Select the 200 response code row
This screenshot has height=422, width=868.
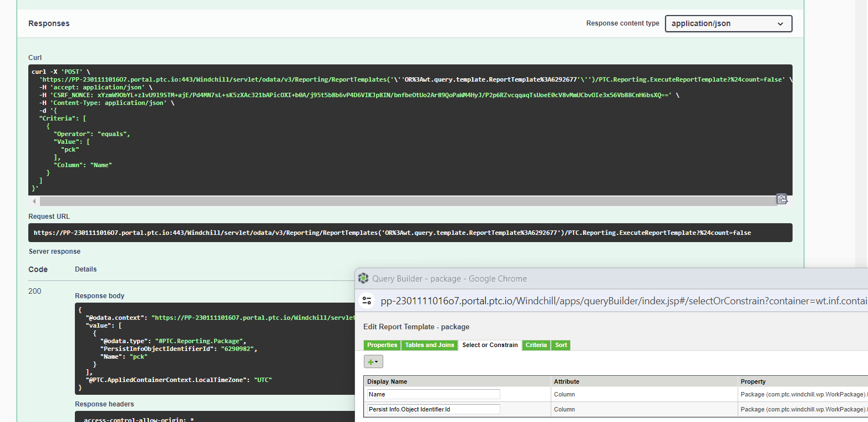pos(34,291)
